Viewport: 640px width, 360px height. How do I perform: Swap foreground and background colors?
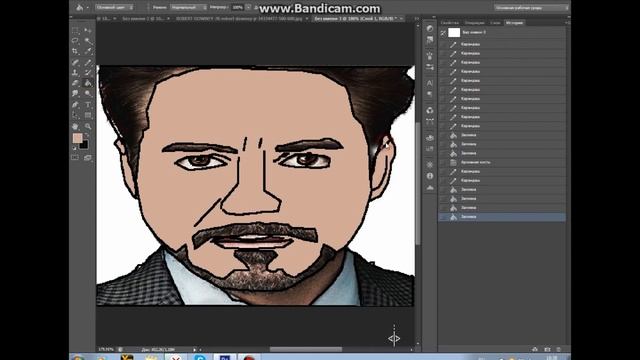click(86, 135)
